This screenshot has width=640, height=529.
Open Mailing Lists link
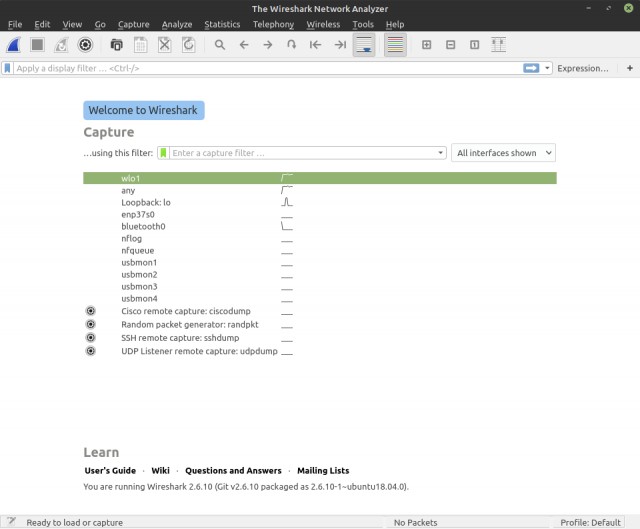(x=323, y=471)
